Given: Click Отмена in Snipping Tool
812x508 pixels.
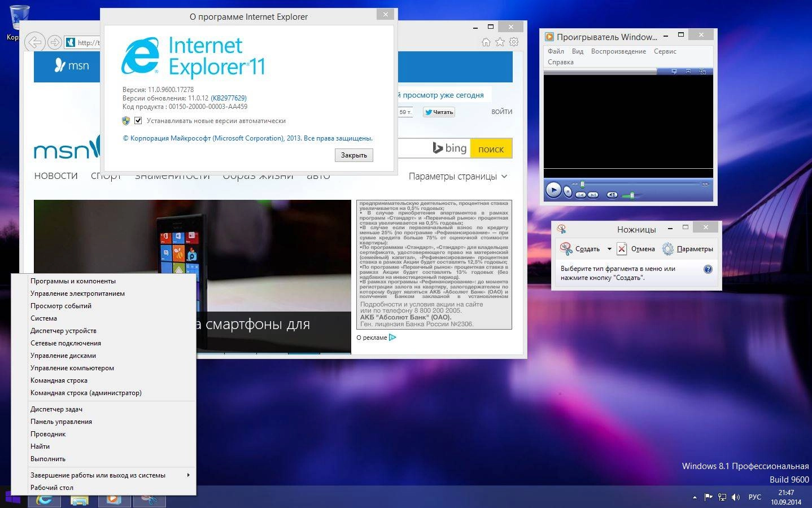Looking at the screenshot, I should click(x=636, y=249).
